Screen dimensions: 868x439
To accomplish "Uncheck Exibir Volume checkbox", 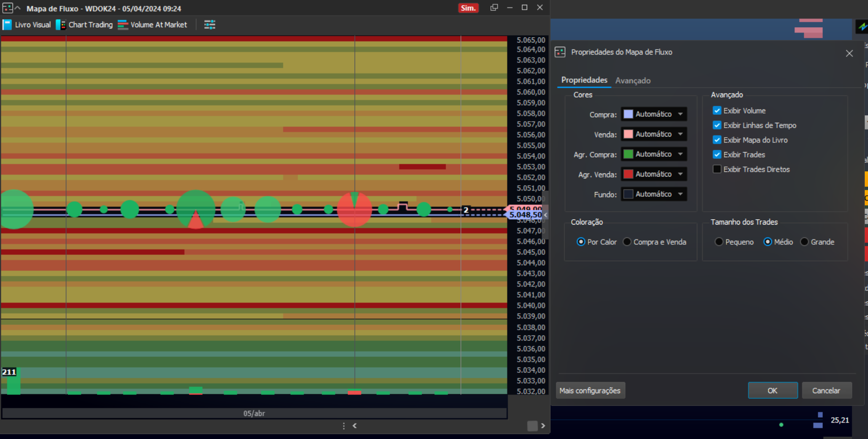I will pos(717,110).
